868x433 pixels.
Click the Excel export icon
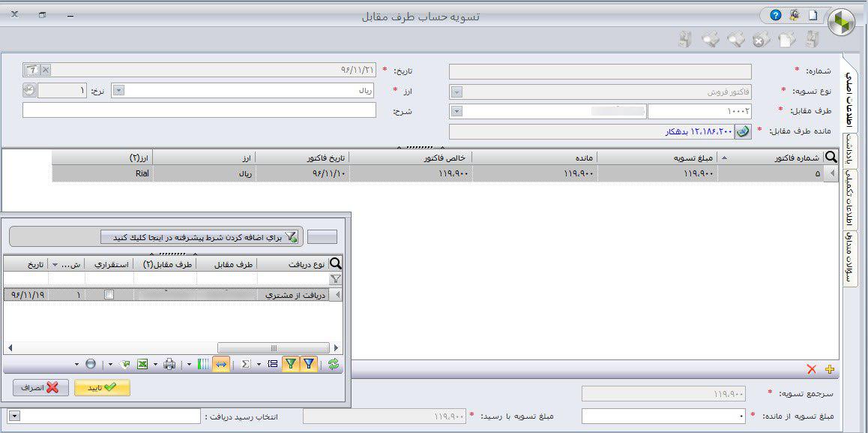pyautogui.click(x=142, y=364)
